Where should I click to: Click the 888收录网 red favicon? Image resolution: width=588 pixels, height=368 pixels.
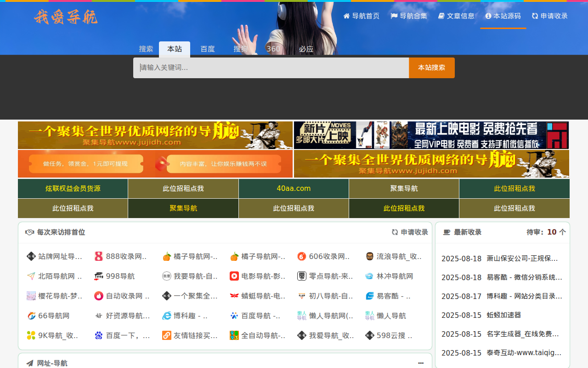click(99, 257)
